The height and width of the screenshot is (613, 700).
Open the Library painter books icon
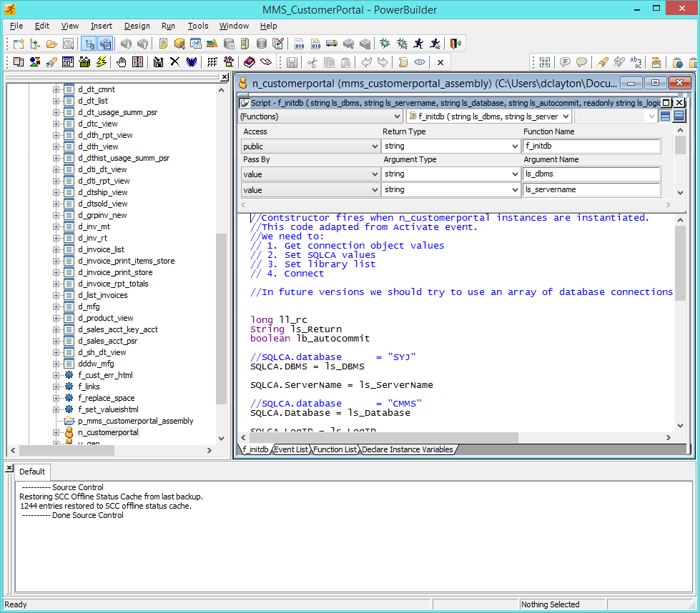(x=212, y=44)
